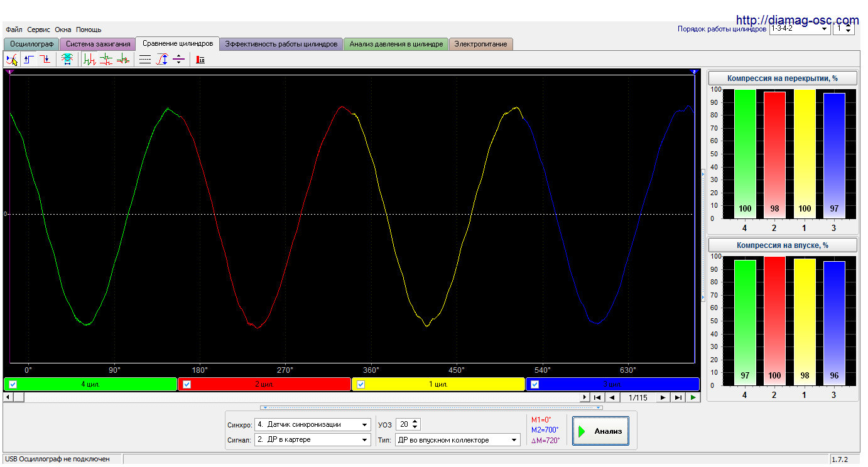868x467 pixels.
Task: Jump to first frame of recording
Action: pyautogui.click(x=597, y=397)
